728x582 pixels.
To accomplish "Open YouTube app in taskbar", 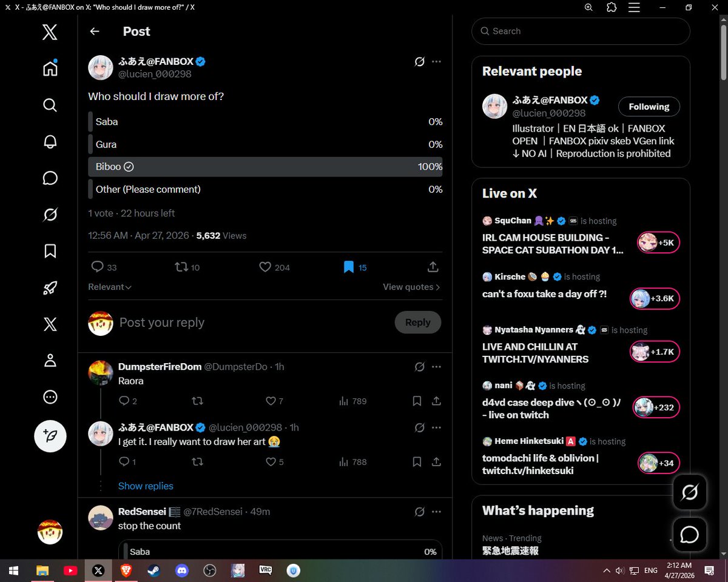I will point(70,570).
